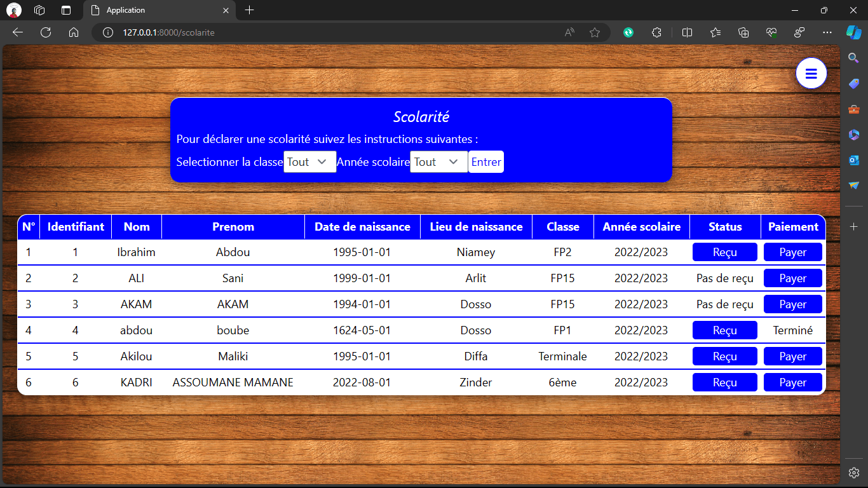The height and width of the screenshot is (488, 868).
Task: Click Payer for KADRI row
Action: coord(793,383)
